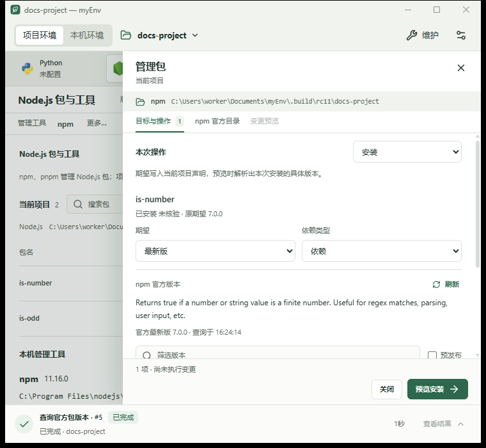Image resolution: width=486 pixels, height=448 pixels.
Task: Click the scroll up arrow of panel
Action: click(478, 136)
